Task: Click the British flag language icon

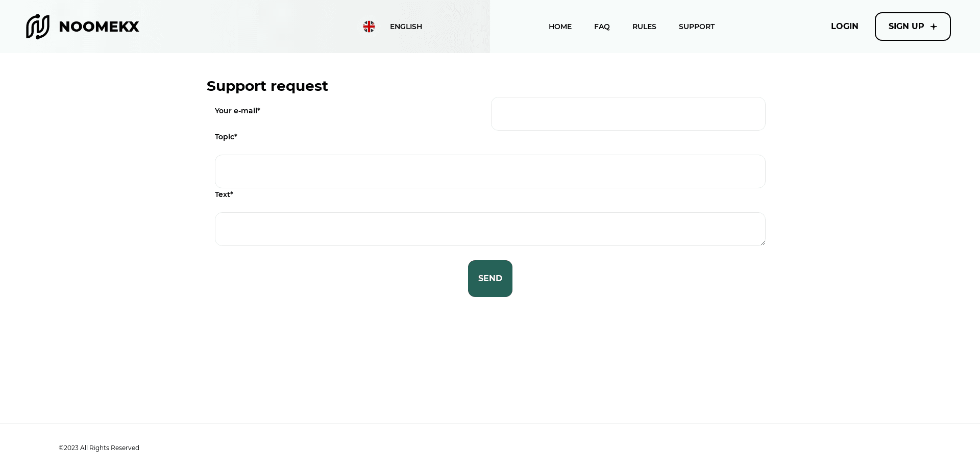Action: 369,26
